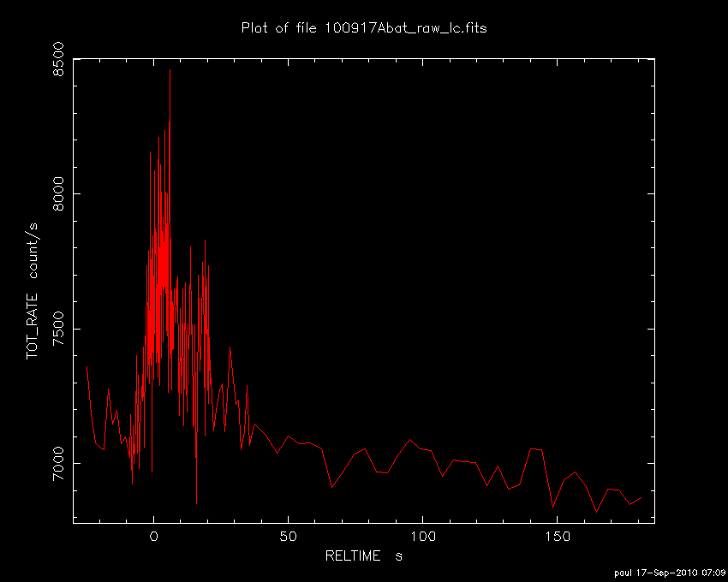Click the x-axis tick value 150

(x=558, y=537)
